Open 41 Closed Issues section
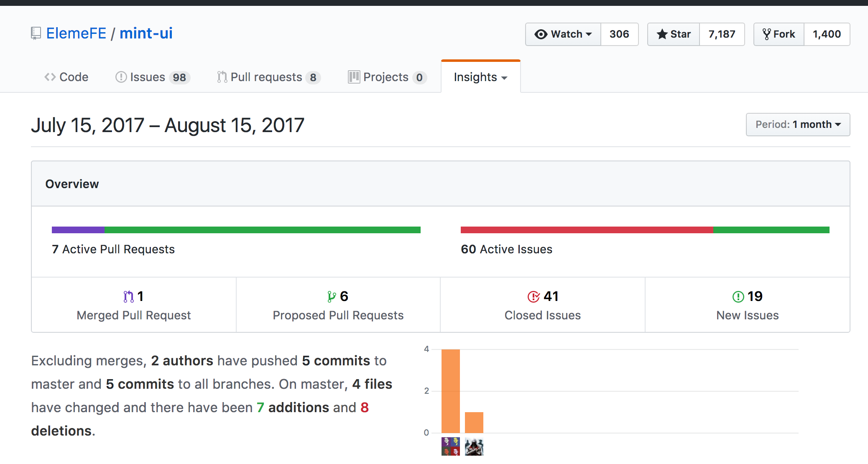868x464 pixels. coord(543,305)
